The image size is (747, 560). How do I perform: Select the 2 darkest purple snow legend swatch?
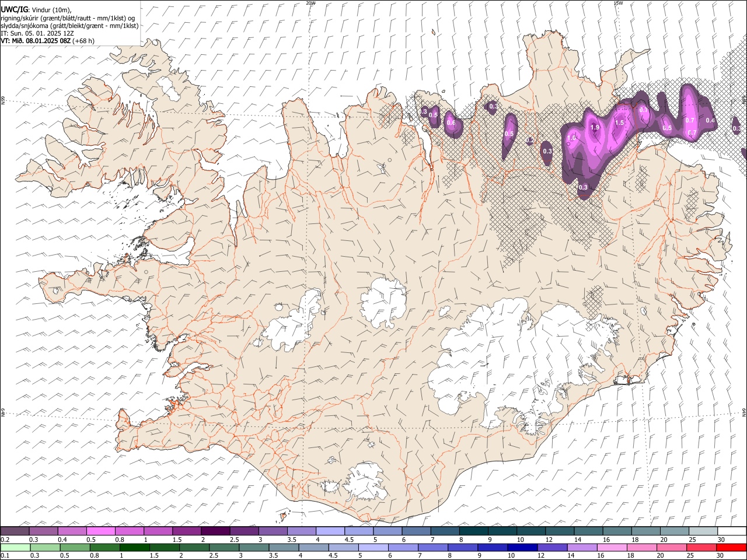(215, 531)
